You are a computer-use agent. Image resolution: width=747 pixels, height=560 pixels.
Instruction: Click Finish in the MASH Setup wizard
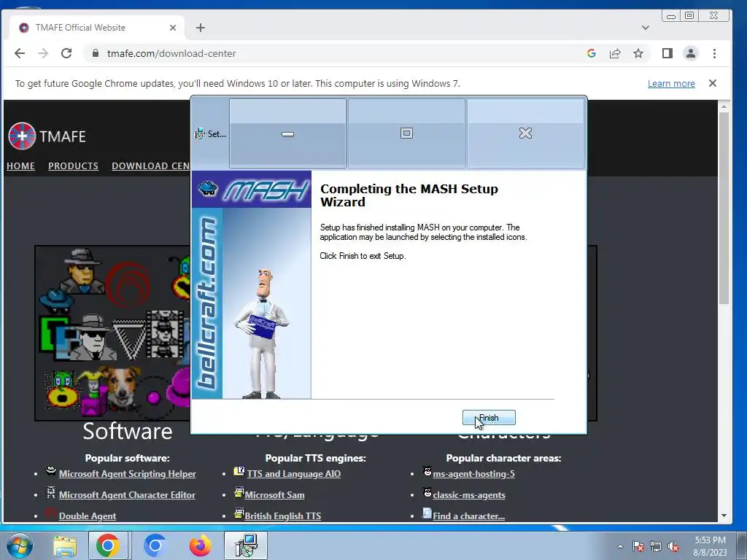489,418
